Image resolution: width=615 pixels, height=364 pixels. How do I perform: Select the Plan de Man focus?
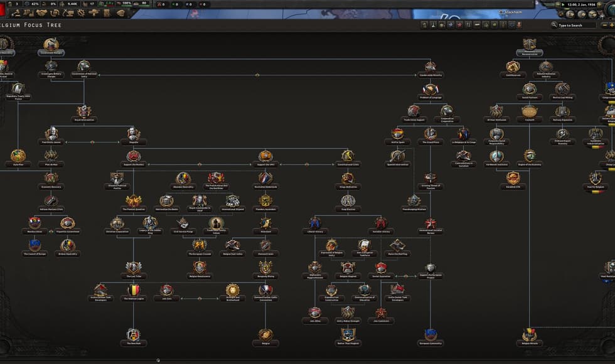(x=51, y=158)
